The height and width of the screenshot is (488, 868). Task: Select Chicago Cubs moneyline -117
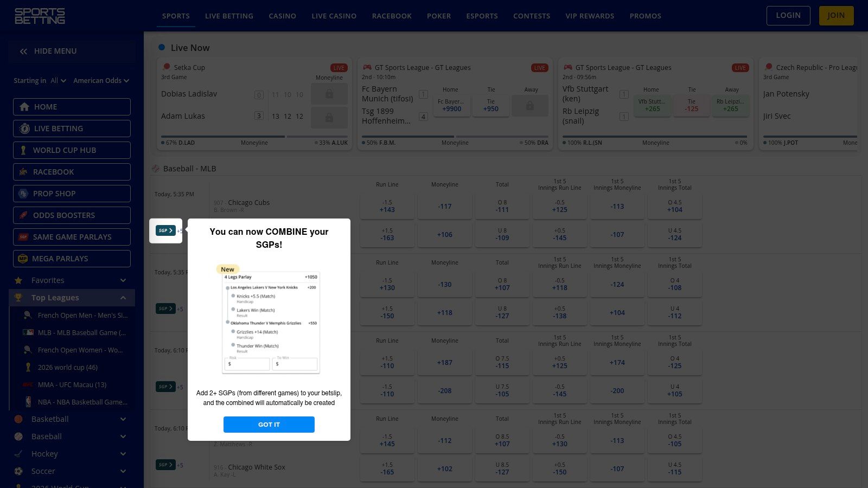445,207
